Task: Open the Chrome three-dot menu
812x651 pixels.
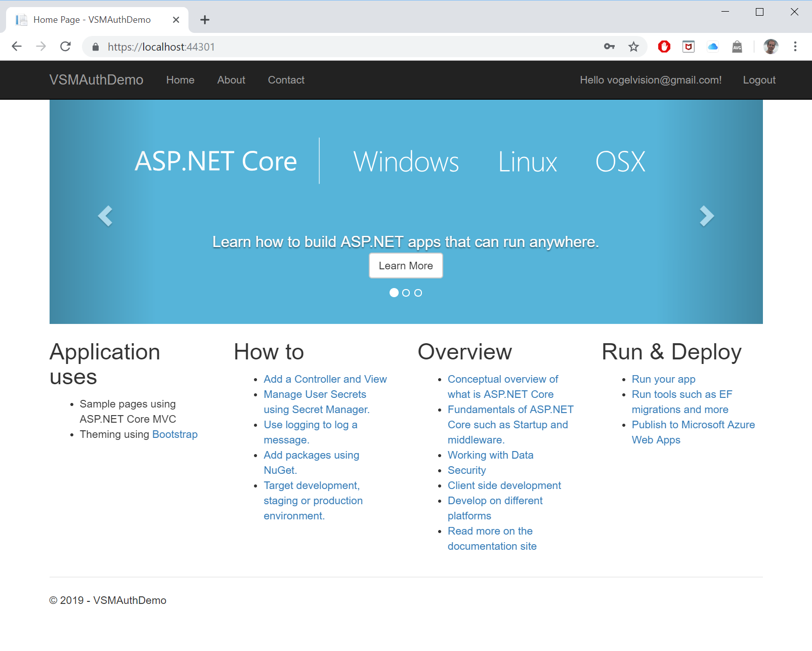Action: pyautogui.click(x=795, y=47)
